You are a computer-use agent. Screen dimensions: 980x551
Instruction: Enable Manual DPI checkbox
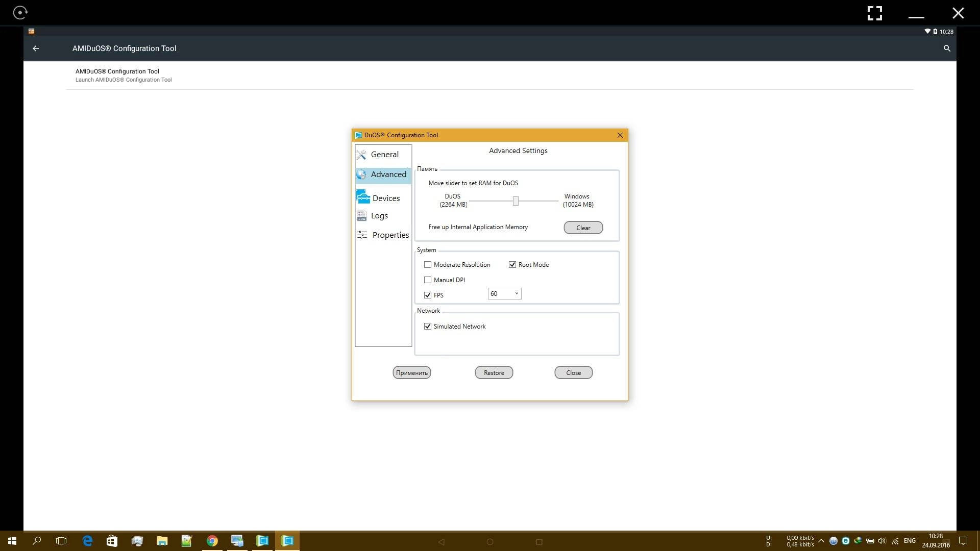click(x=428, y=280)
